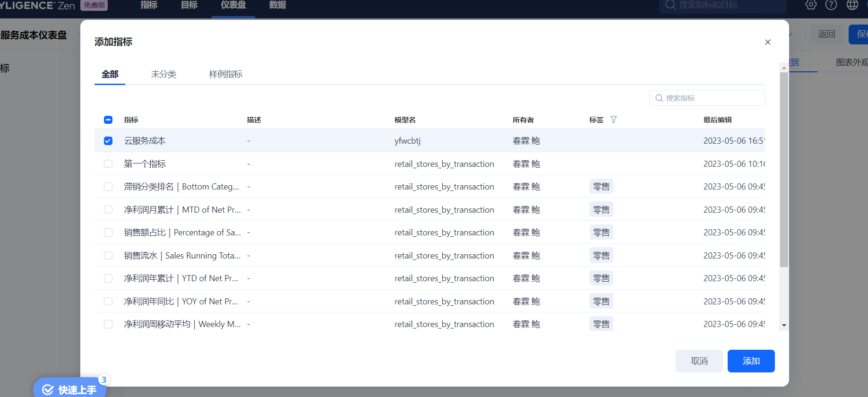Close the 添加指标 dialog with X icon
868x397 pixels.
(768, 42)
